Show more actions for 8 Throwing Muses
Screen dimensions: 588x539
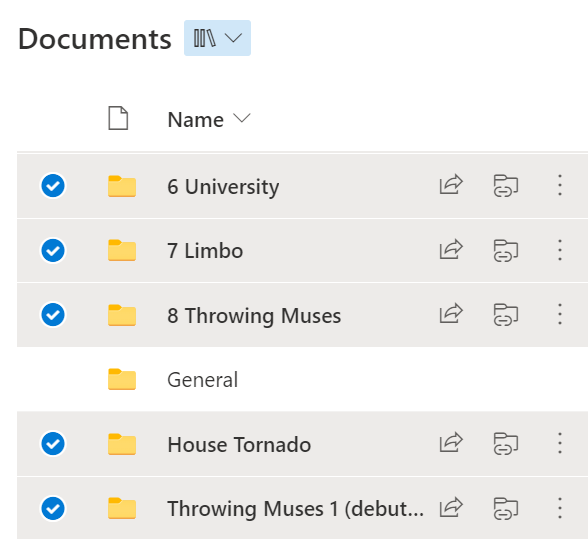[x=560, y=314]
